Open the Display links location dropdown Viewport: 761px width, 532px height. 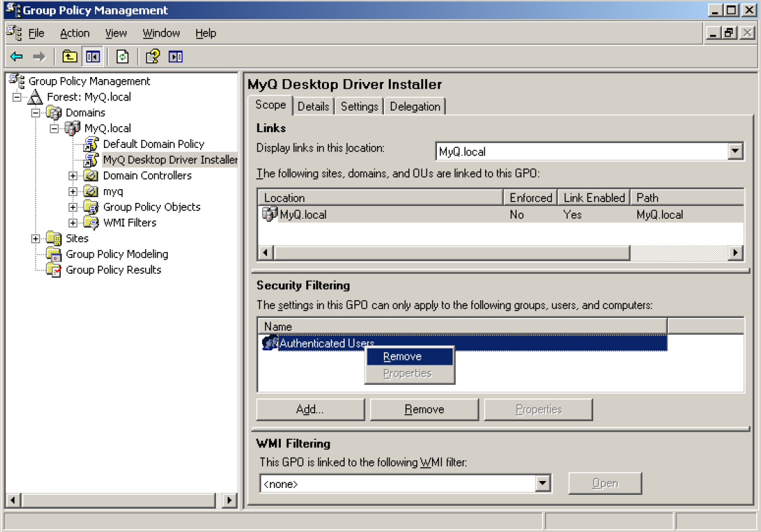tap(736, 151)
